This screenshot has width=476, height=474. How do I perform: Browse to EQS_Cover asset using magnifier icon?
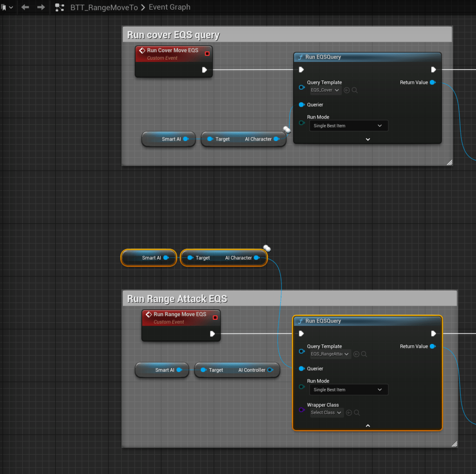355,90
